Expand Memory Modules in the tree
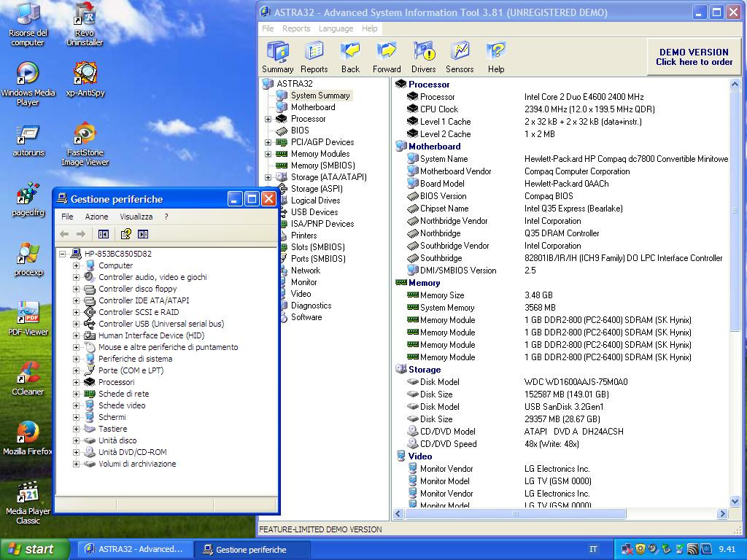 coord(268,154)
